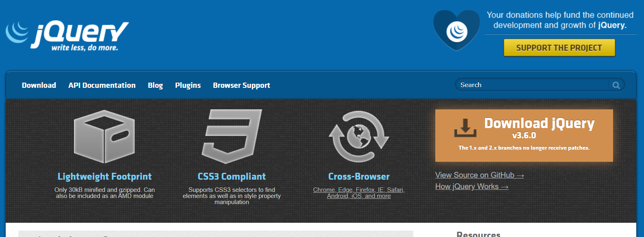Click the Lightweight Footprint box icon
The height and width of the screenshot is (237, 644).
coord(105,137)
